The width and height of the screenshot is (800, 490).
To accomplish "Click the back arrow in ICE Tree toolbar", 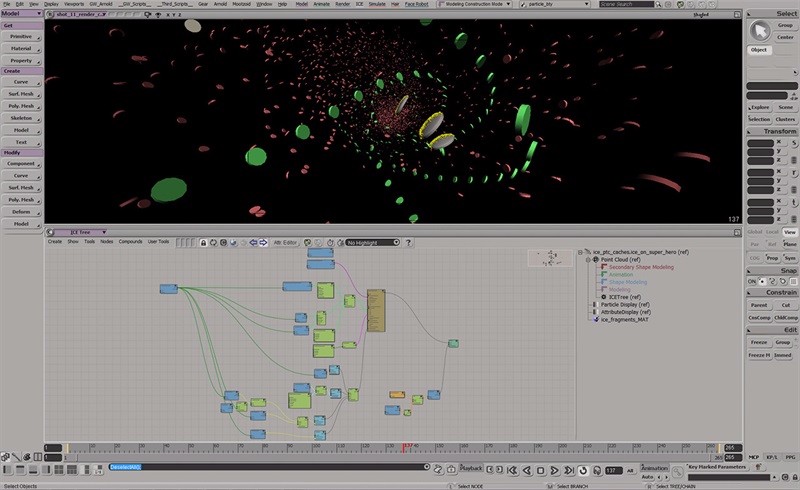I will (x=251, y=242).
